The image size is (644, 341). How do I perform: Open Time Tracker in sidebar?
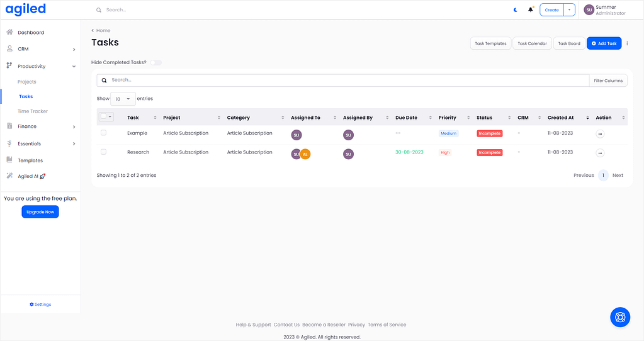pos(33,111)
